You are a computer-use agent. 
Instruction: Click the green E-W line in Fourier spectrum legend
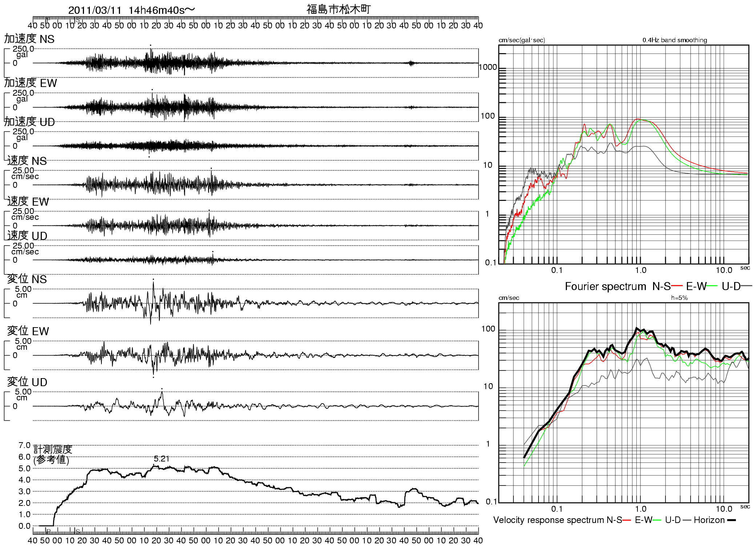point(712,286)
